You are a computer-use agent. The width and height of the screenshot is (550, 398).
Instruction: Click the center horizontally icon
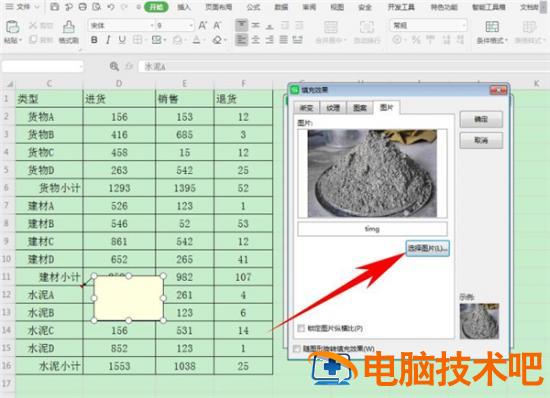click(x=256, y=40)
